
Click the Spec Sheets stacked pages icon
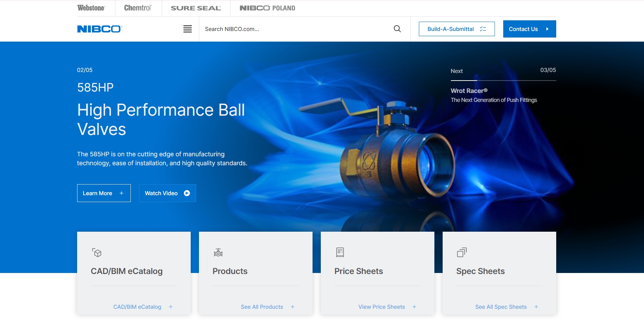point(462,252)
